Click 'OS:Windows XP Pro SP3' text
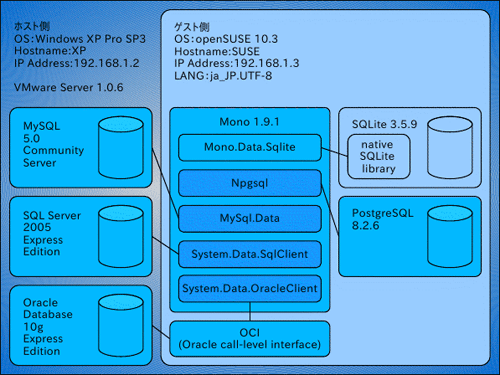 tap(80, 39)
